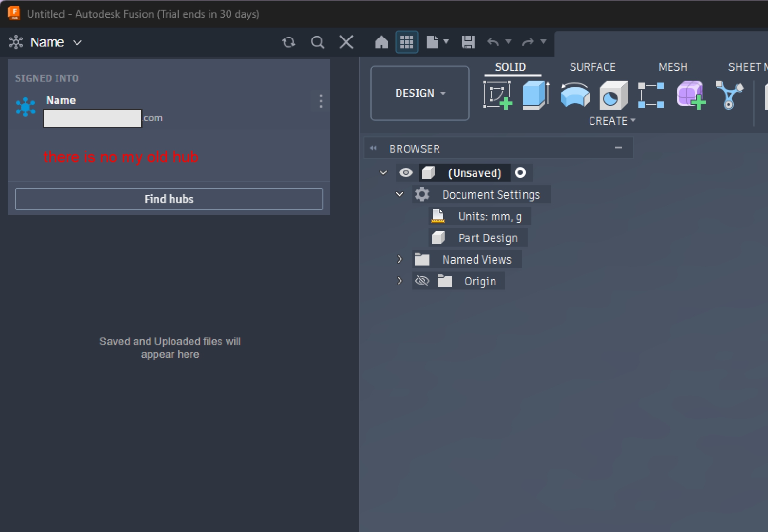Open the Create Form purple icon

(691, 95)
